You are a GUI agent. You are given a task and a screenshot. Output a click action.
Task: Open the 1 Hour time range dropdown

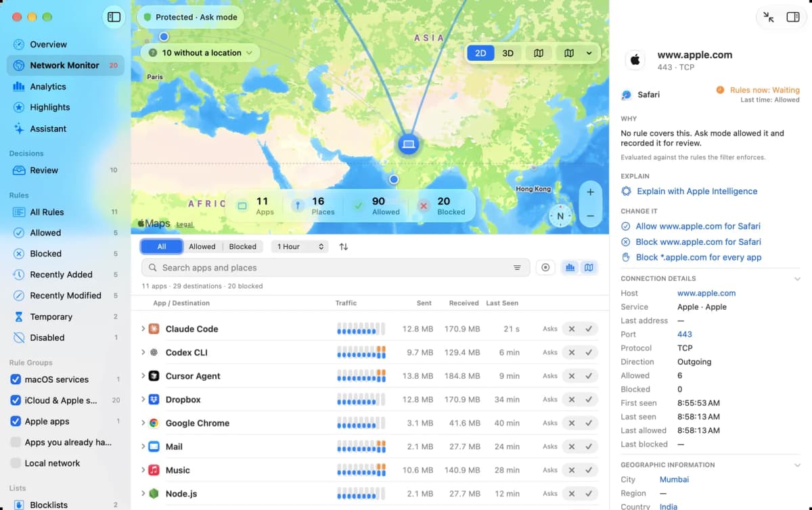[x=300, y=247]
